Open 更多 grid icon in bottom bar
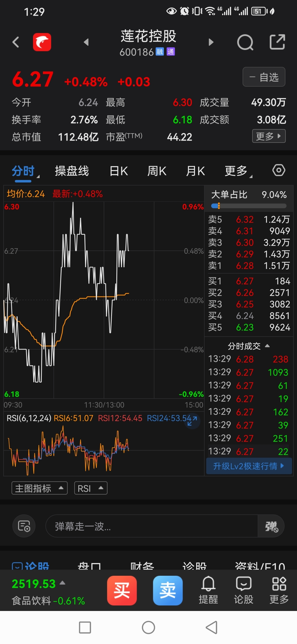The image size is (297, 644). pos(279,590)
